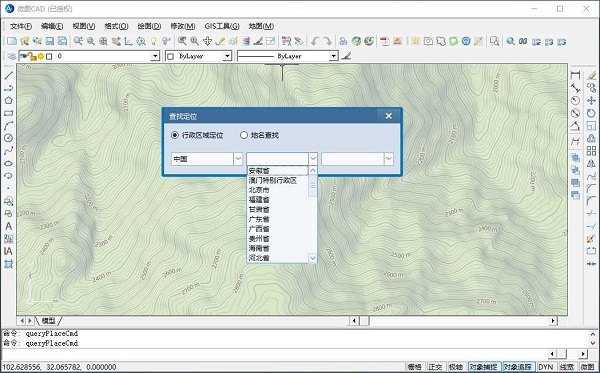Click the New file icon in toolbar

[12, 41]
